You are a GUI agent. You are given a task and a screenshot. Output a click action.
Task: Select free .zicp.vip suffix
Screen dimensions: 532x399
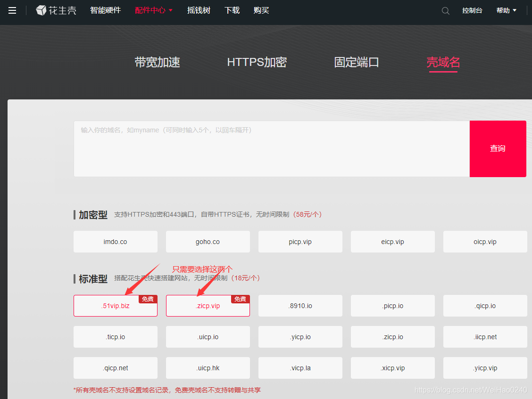208,306
